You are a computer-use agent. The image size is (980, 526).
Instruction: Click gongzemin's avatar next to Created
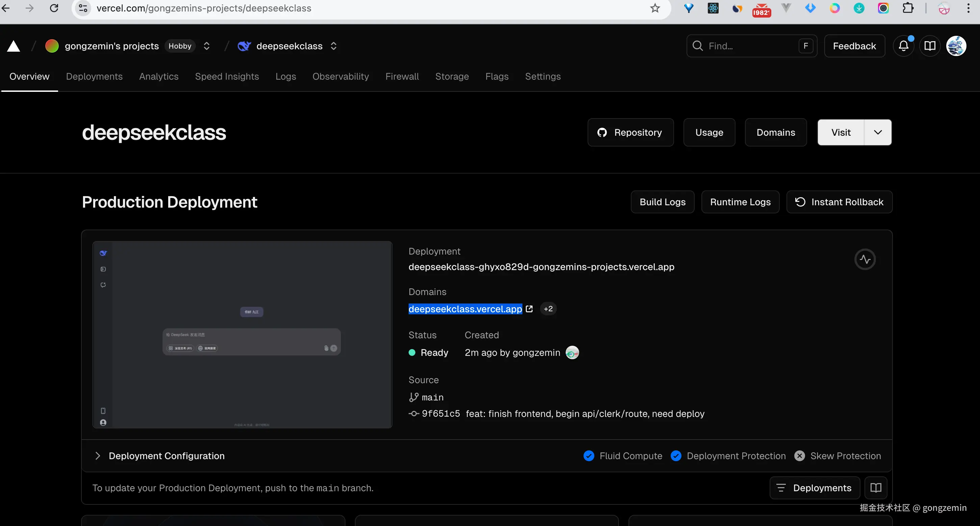coord(572,352)
